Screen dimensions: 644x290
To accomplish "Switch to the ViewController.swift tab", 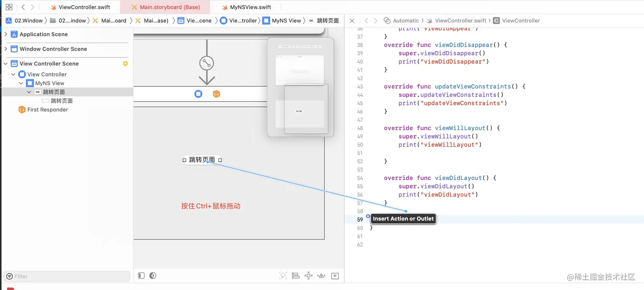I will (80, 7).
